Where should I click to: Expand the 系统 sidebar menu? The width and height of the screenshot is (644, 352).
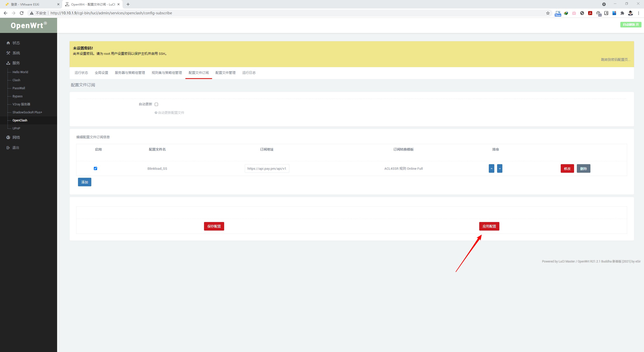[x=16, y=53]
